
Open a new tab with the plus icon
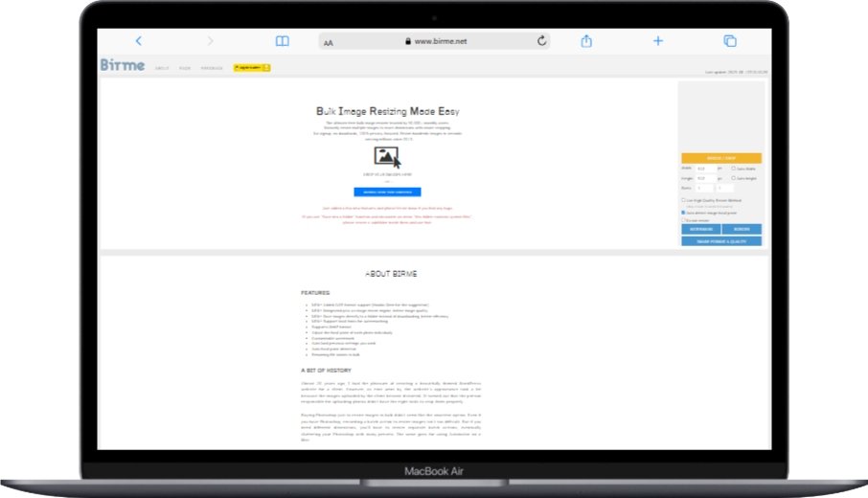coord(657,41)
